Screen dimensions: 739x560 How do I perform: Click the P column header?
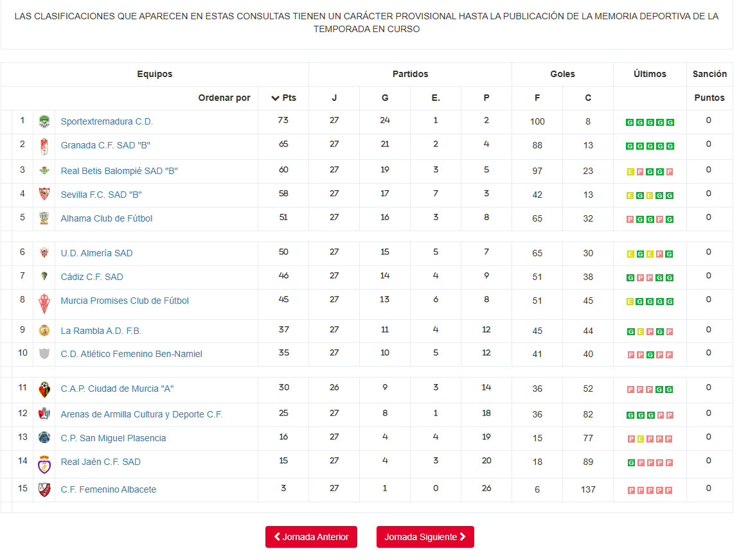point(486,98)
